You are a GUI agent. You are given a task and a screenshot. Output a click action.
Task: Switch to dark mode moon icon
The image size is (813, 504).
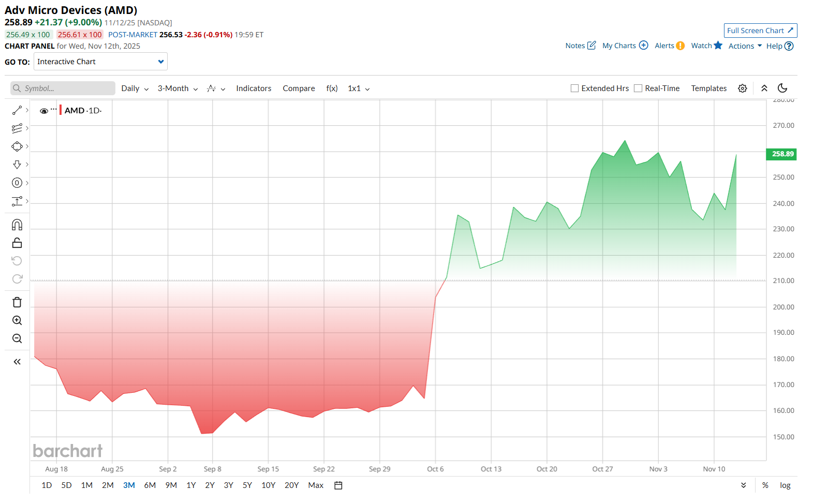(x=782, y=88)
